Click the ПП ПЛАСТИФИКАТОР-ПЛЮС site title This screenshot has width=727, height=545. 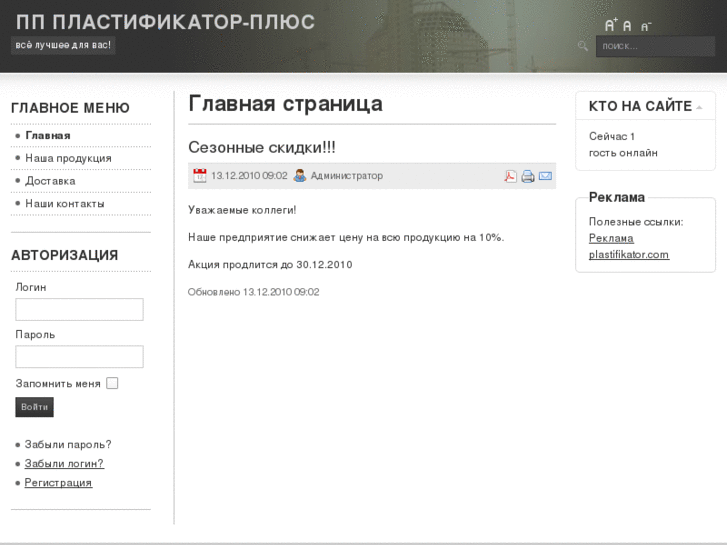[x=166, y=22]
